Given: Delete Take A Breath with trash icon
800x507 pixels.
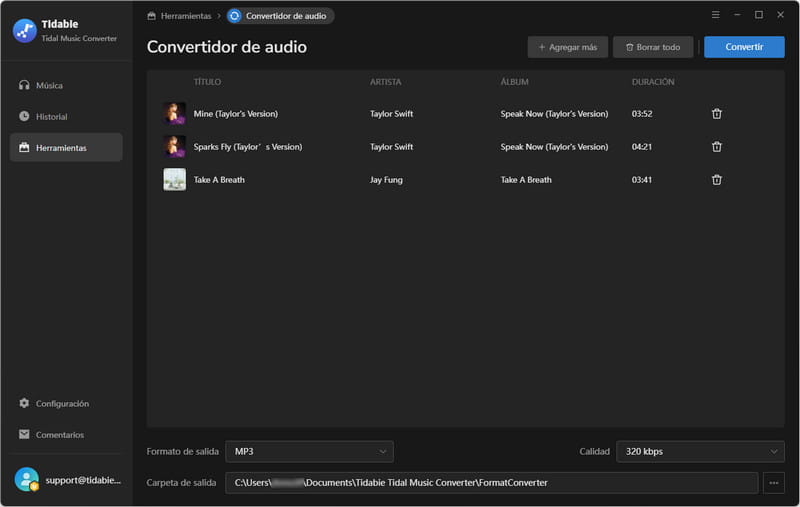Looking at the screenshot, I should click(x=716, y=180).
